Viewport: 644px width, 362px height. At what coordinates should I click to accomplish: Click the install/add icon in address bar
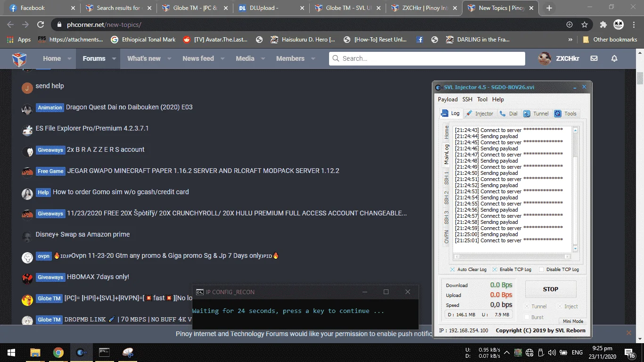tap(570, 25)
